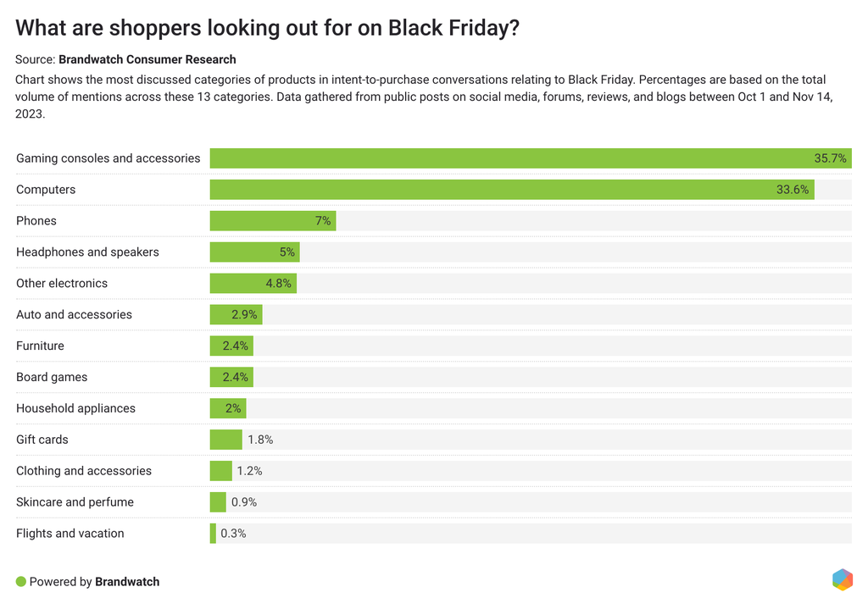Screen dimensions: 868x609
Task: Select the Furniture 2.4% bar
Action: pyautogui.click(x=231, y=346)
